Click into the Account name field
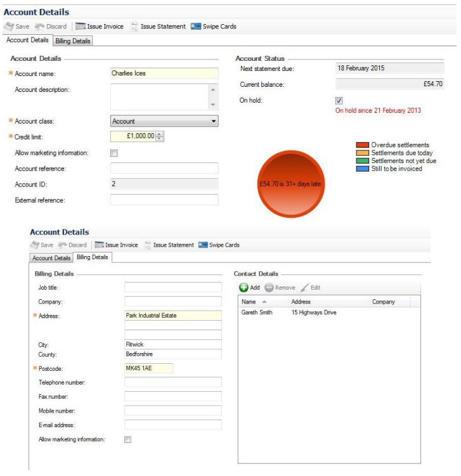461x476 pixels. (x=164, y=74)
